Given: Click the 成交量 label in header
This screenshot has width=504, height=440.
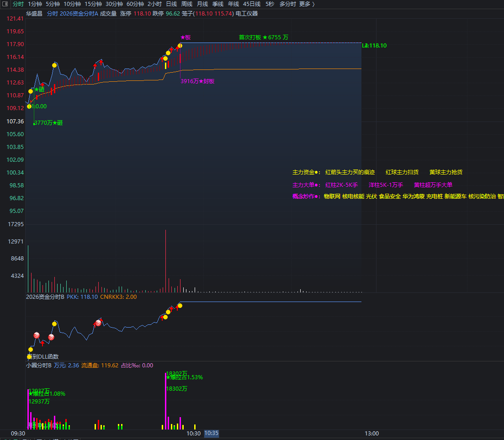Looking at the screenshot, I should (108, 14).
